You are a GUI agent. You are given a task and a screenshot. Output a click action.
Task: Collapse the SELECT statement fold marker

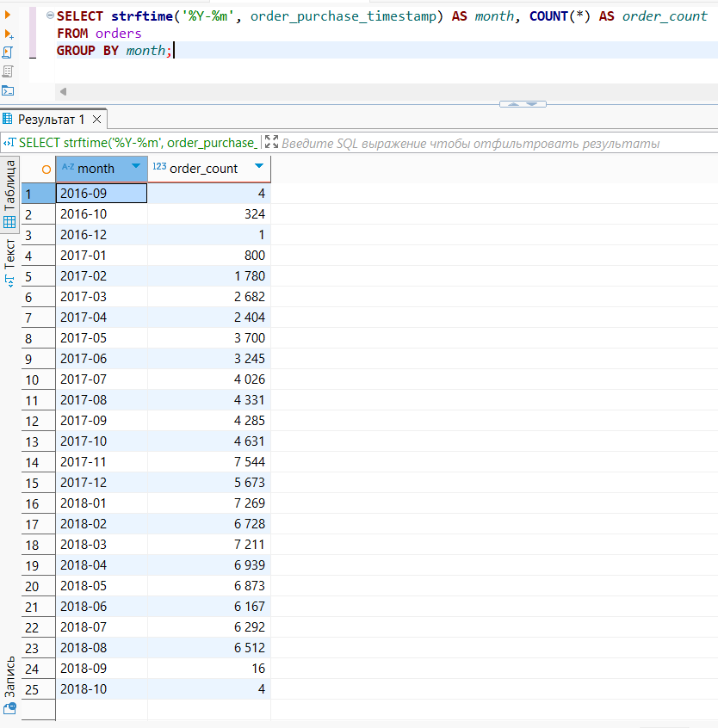50,15
